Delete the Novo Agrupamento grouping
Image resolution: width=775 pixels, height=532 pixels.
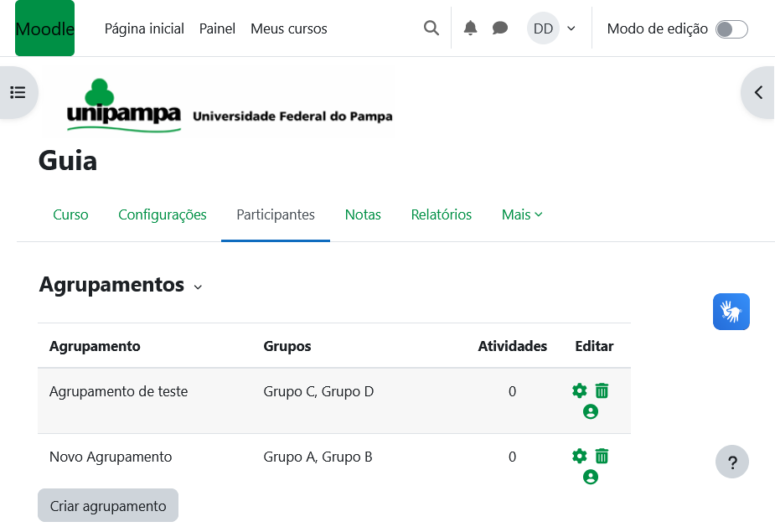pos(602,456)
